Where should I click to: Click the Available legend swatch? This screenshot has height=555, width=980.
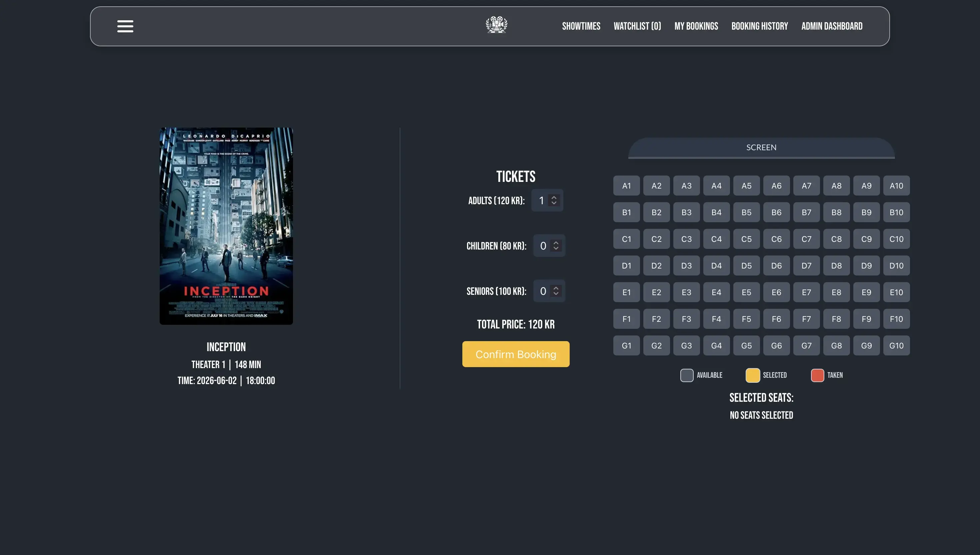pos(686,375)
